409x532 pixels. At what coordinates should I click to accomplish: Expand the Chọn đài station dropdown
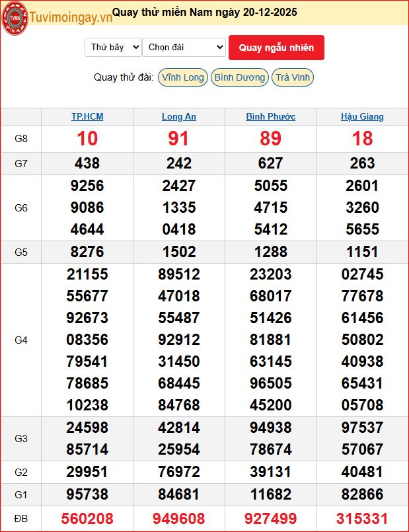coord(184,48)
